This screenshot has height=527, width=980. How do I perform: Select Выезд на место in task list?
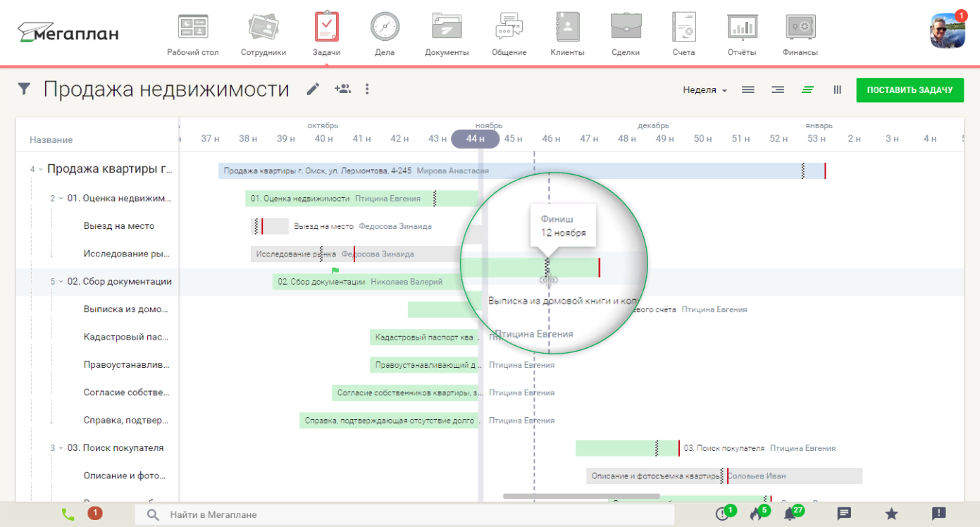[118, 226]
